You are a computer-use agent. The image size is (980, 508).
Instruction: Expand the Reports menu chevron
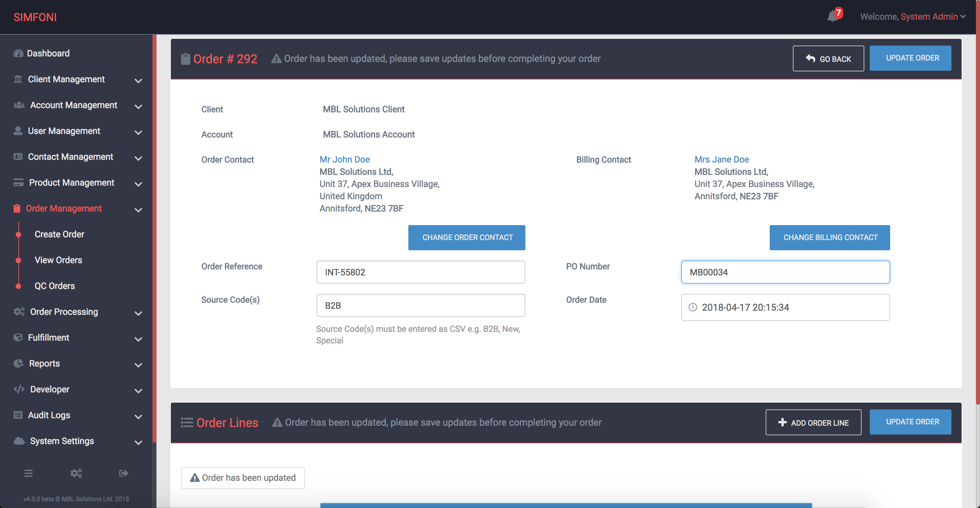[x=138, y=365]
